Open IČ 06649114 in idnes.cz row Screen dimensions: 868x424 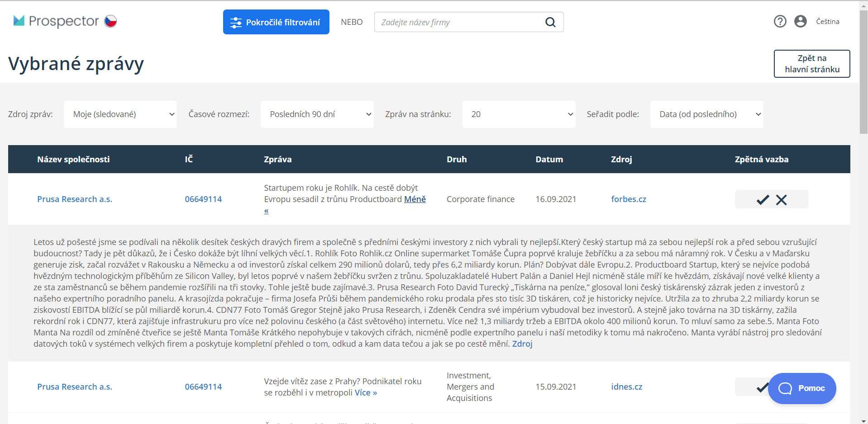coord(203,386)
